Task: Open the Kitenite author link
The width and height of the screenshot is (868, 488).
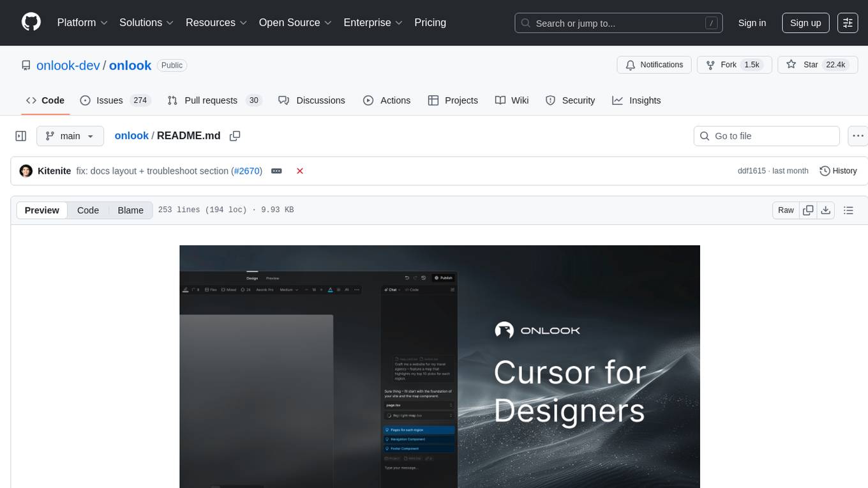Action: [54, 171]
